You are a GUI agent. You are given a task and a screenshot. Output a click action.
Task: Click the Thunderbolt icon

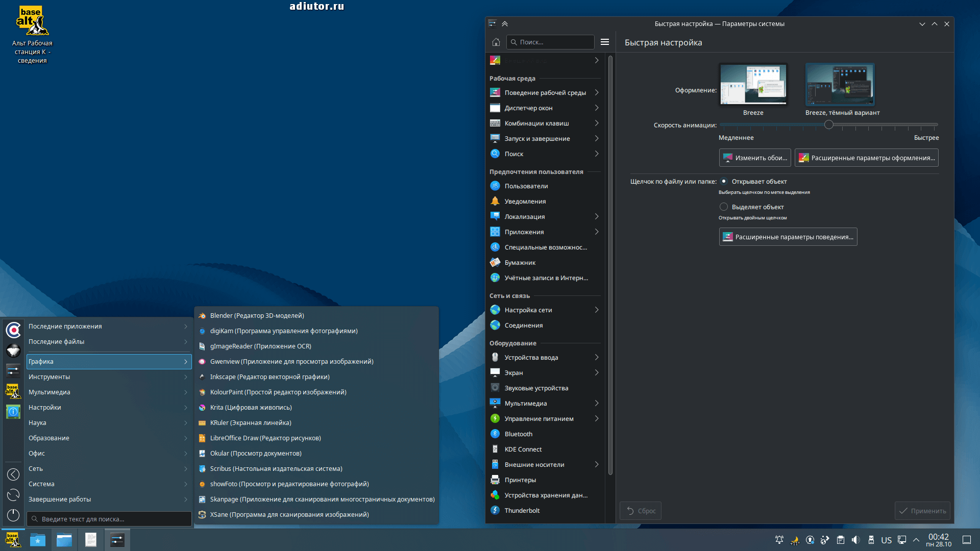pyautogui.click(x=495, y=511)
